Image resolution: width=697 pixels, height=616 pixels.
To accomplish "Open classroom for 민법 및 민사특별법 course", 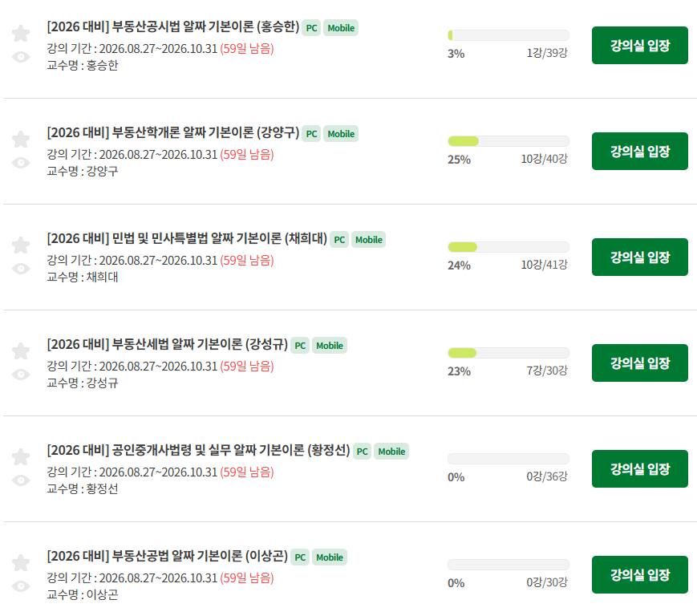I will click(x=640, y=257).
